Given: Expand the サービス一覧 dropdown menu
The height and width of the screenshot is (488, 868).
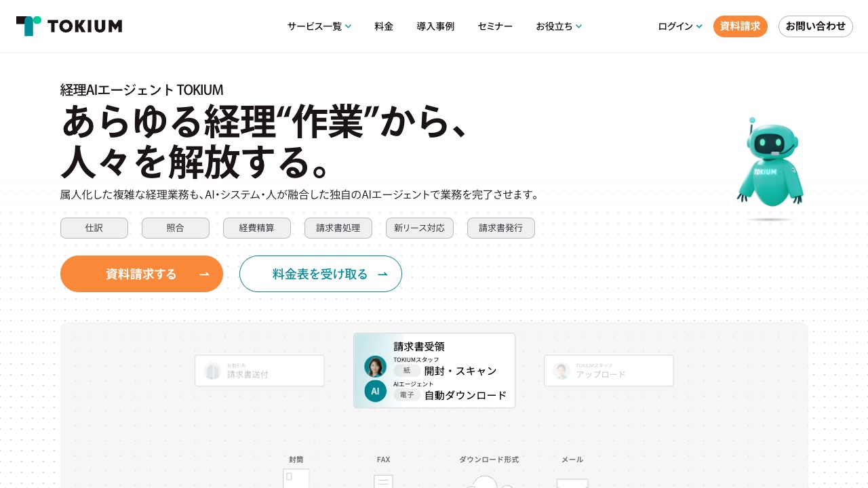Looking at the screenshot, I should tap(319, 26).
